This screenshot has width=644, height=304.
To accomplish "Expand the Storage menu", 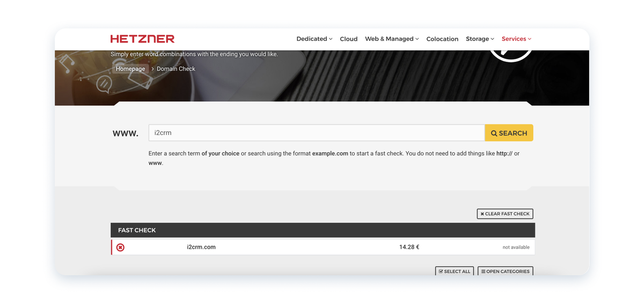I will tap(480, 39).
